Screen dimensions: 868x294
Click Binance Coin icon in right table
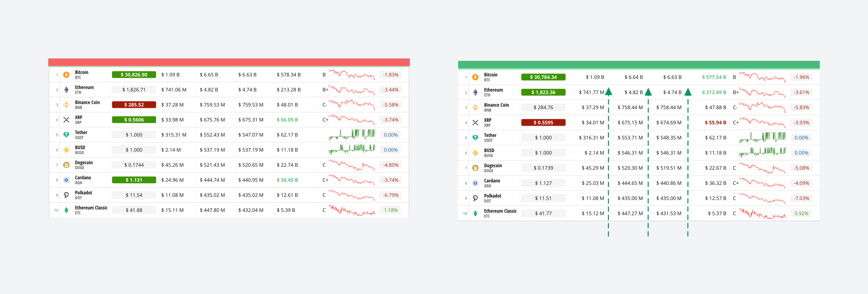coord(476,108)
